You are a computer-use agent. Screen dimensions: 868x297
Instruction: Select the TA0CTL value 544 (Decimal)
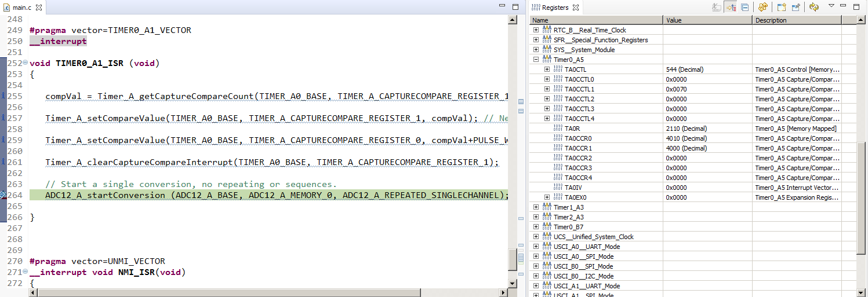point(685,69)
